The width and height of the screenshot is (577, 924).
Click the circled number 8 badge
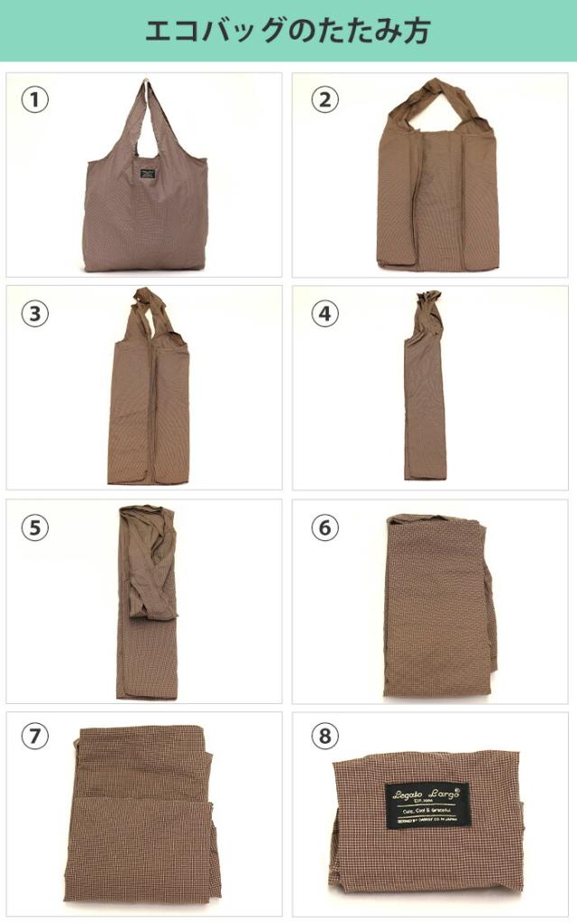[325, 736]
